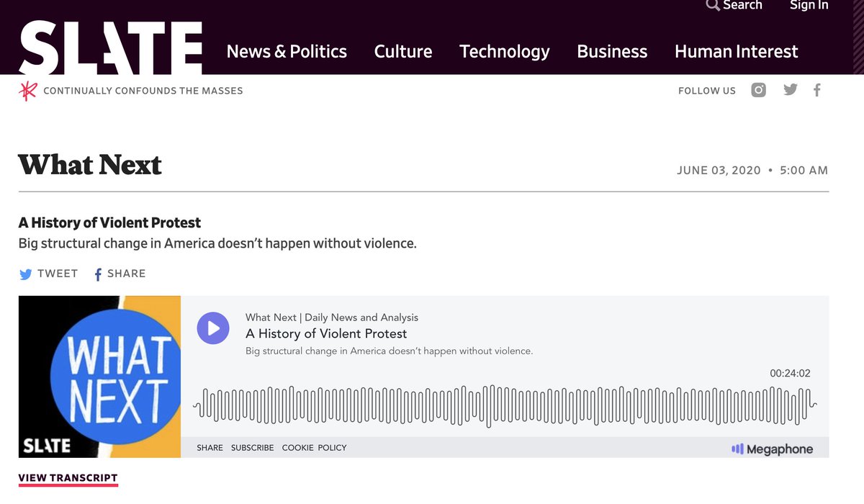
Task: Play the episode with the purple play button
Action: (213, 328)
